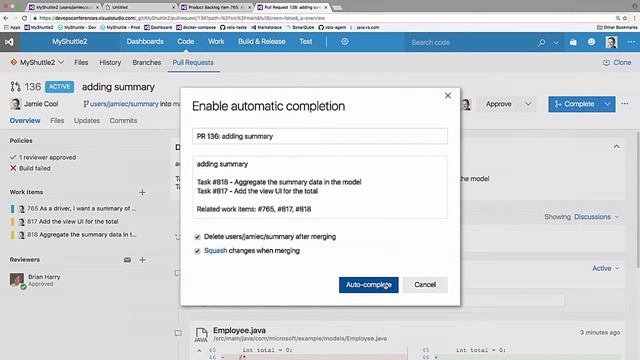Open the Code hub
The image size is (640, 360).
186,42
